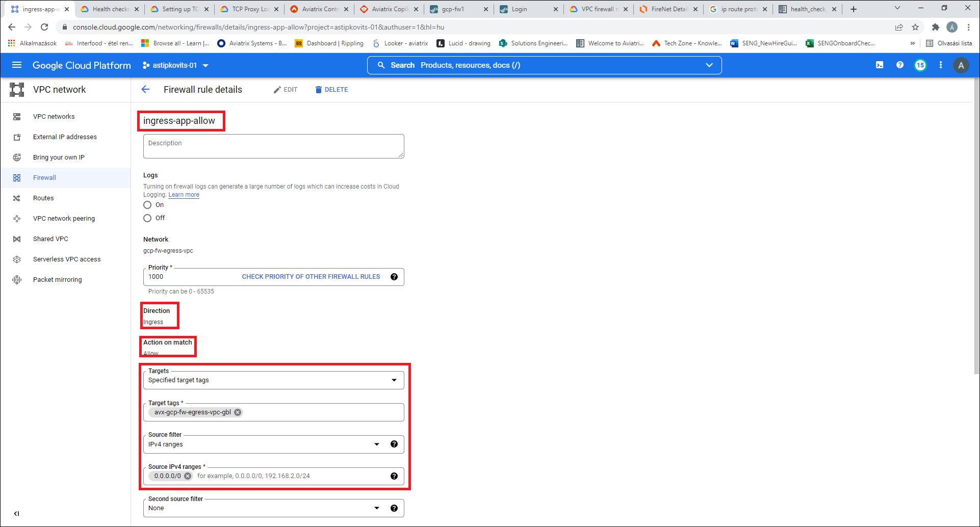Remove the 0.0.0.0/0 source range chip

(188, 476)
